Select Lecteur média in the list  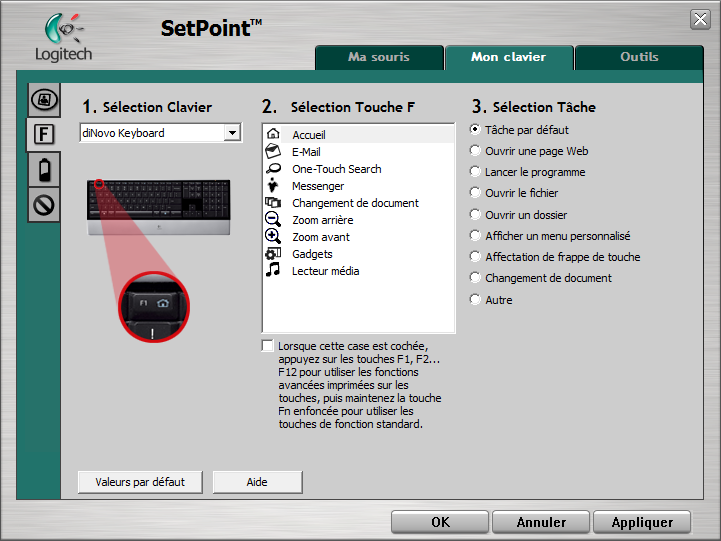pyautogui.click(x=358, y=271)
